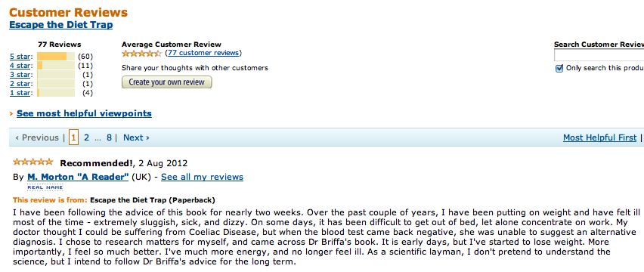
Task: Click the 4 star histogram bar
Action: pyautogui.click(x=56, y=66)
